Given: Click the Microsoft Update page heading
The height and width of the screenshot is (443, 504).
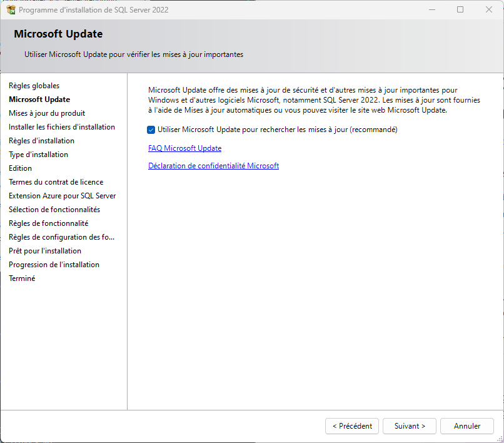Looking at the screenshot, I should (58, 34).
